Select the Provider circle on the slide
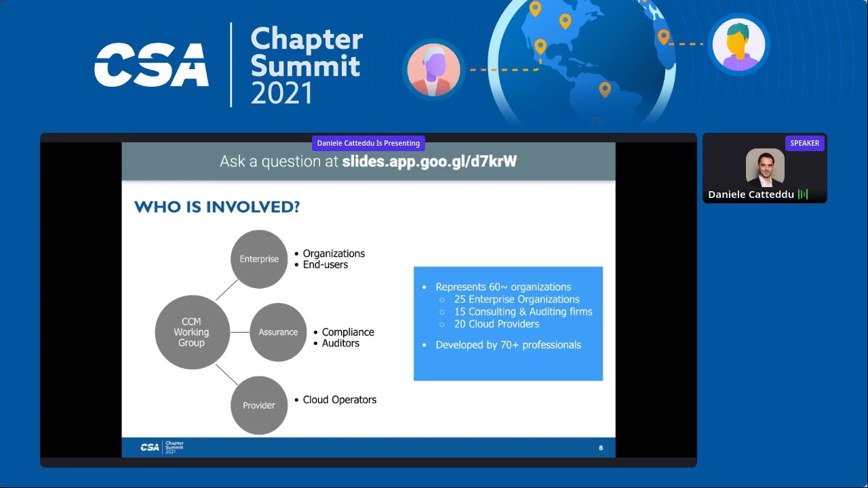This screenshot has width=868, height=488. (259, 405)
